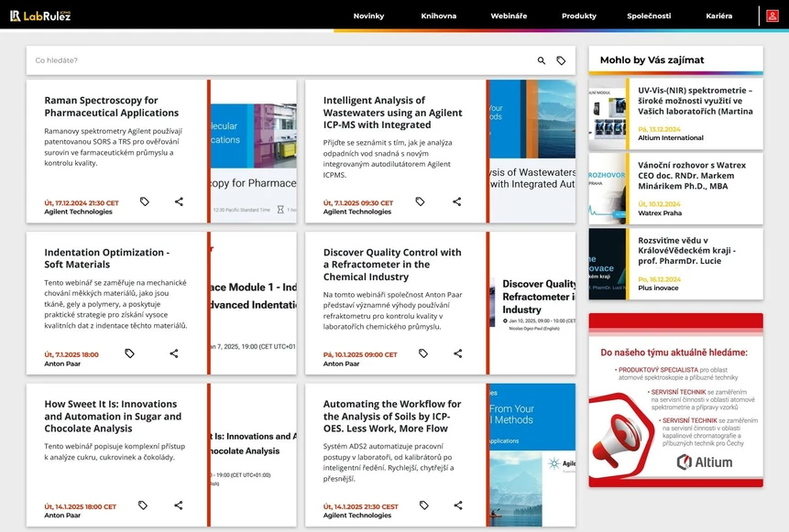
Task: Click date 'Út, 7.1.2025 18:00'
Action: click(71, 355)
